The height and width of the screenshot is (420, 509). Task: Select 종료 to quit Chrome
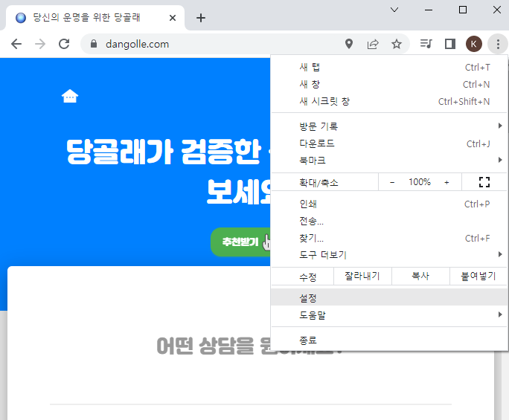(x=389, y=340)
